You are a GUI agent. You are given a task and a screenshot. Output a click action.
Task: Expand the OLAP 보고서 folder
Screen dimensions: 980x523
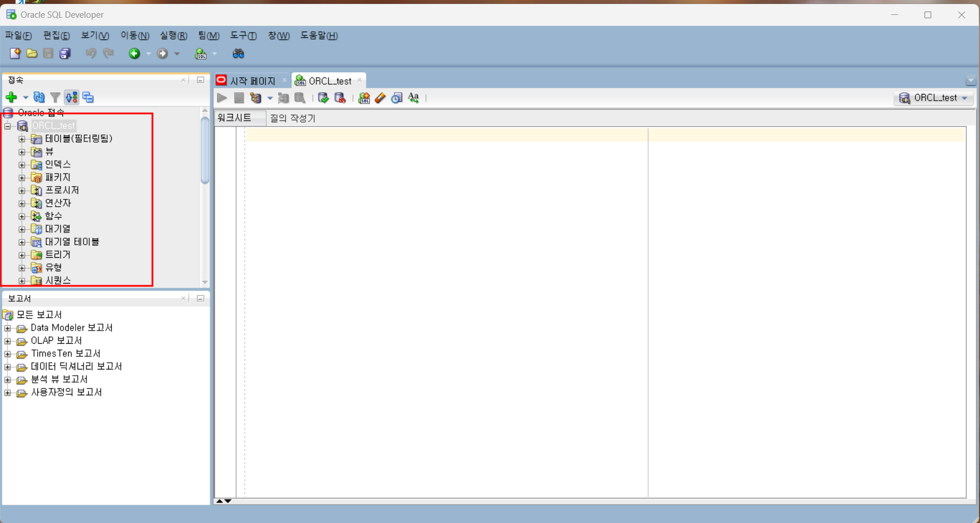7,341
